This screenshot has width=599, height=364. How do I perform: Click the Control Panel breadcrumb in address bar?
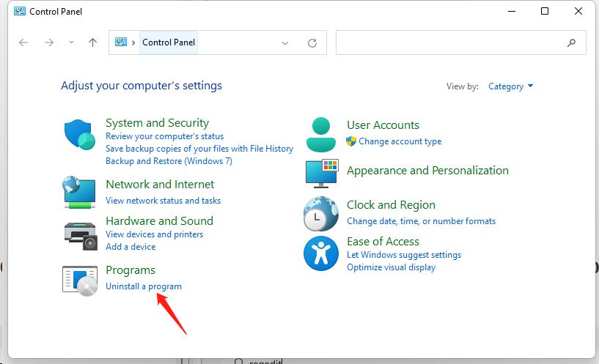[x=169, y=42]
